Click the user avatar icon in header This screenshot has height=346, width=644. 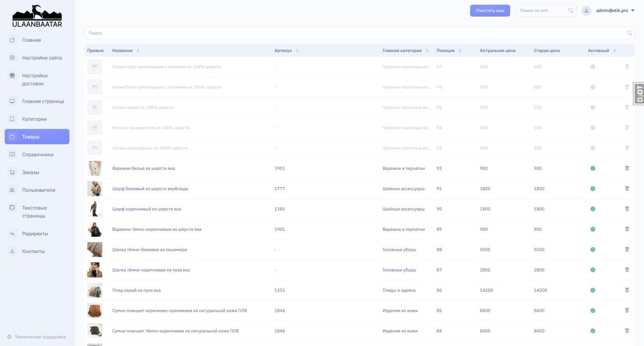[x=586, y=11]
